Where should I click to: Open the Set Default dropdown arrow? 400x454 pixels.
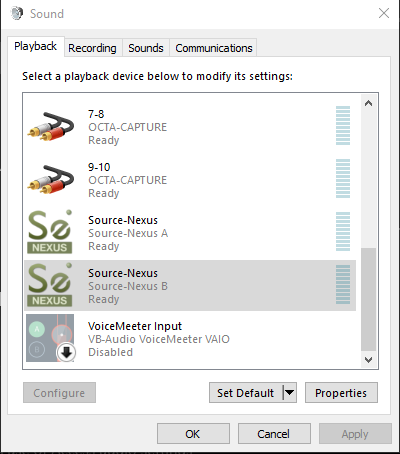(290, 393)
